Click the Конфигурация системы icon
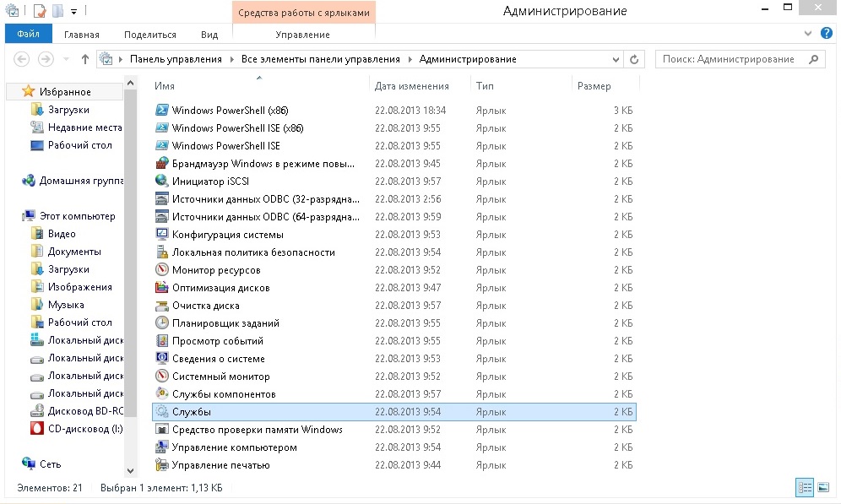This screenshot has height=504, width=841. pos(161,234)
